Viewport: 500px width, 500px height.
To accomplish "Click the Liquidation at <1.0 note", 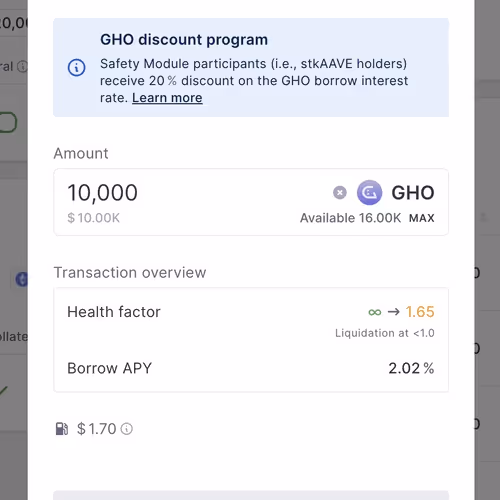I will tap(385, 333).
